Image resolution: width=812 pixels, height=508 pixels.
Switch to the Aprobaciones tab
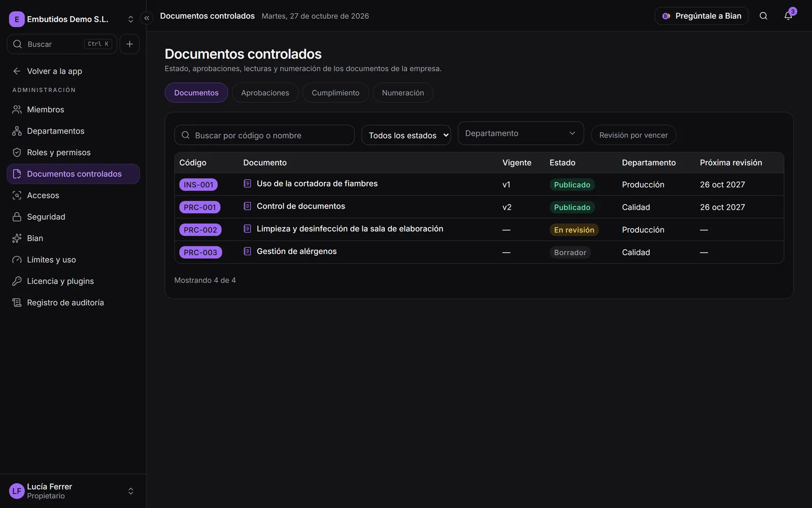coord(265,92)
